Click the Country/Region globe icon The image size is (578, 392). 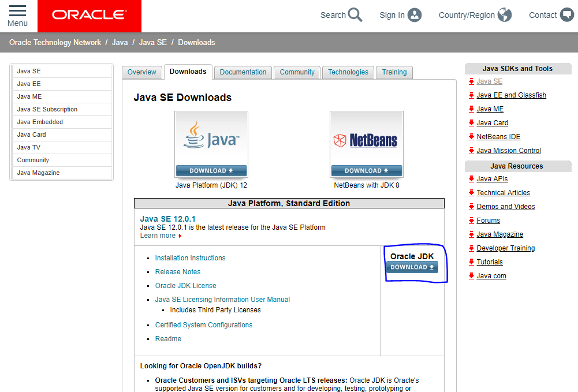point(505,15)
